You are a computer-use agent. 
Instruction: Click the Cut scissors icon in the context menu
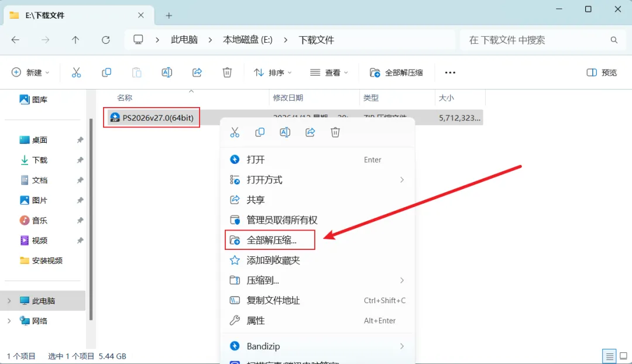pyautogui.click(x=235, y=132)
